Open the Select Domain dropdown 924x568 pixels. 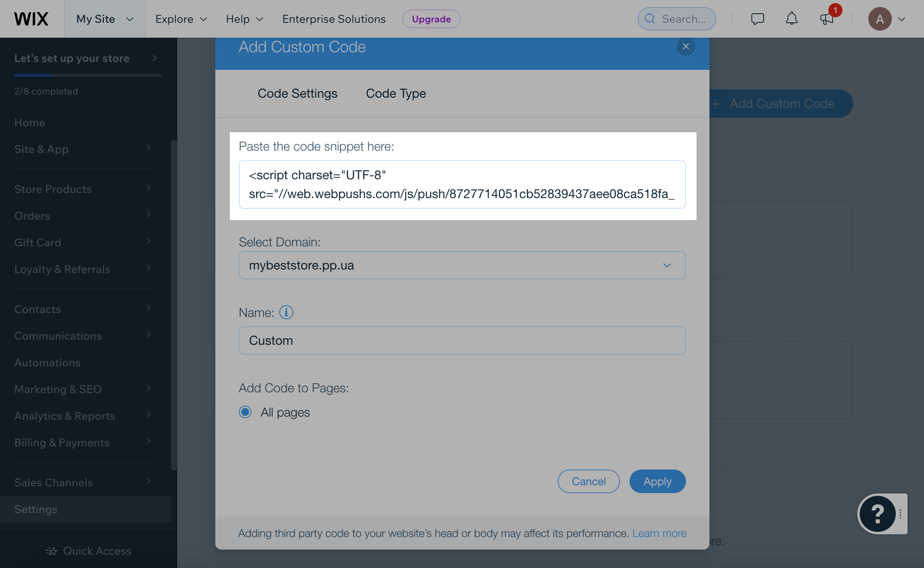point(462,266)
